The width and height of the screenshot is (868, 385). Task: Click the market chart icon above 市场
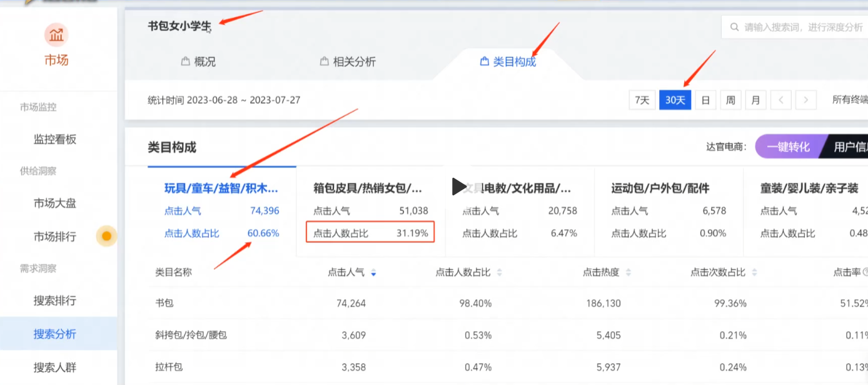click(56, 35)
